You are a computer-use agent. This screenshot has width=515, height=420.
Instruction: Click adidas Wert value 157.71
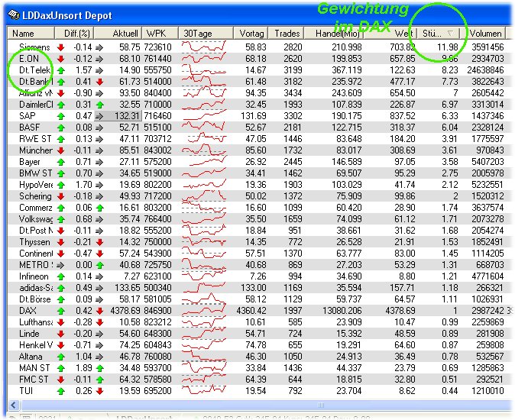[x=403, y=288]
